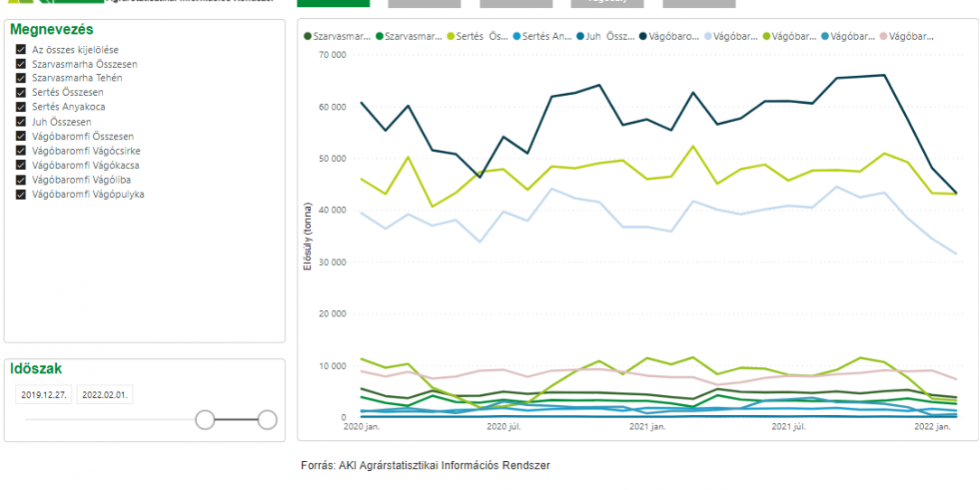980x490 pixels.
Task: Click the dark green Szarvasmar... legend marker
Action: pyautogui.click(x=308, y=36)
